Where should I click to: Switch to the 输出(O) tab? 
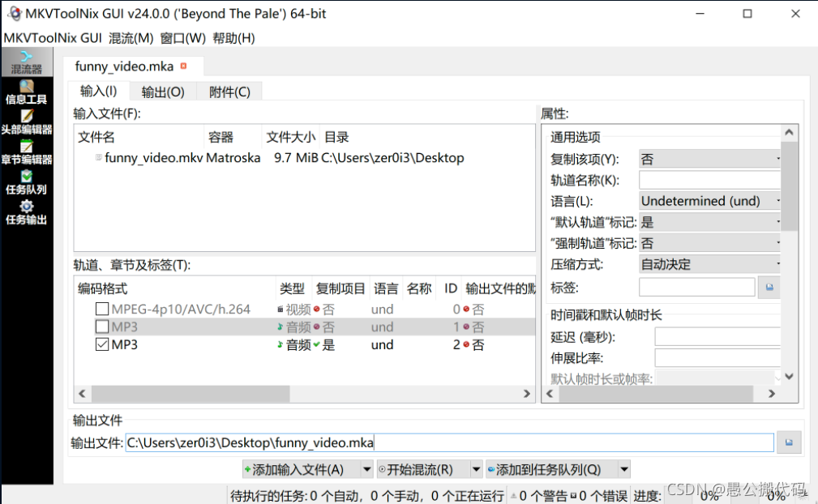tap(163, 92)
